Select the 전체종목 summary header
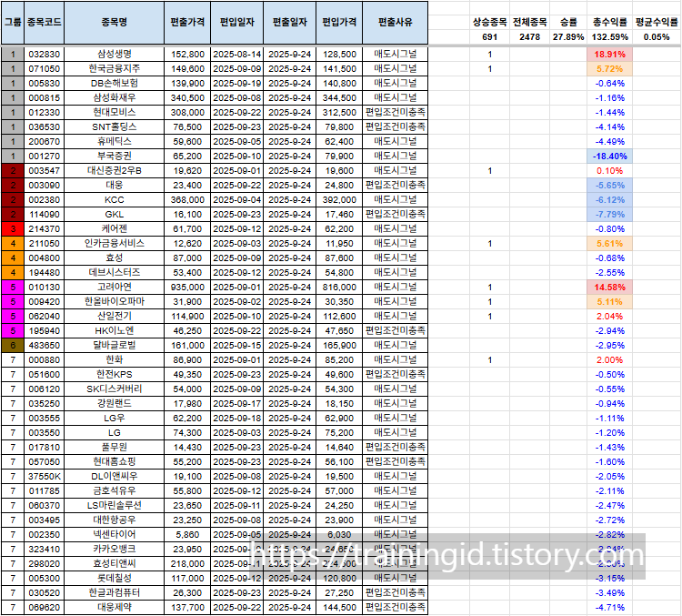682x616 pixels. [x=529, y=22]
